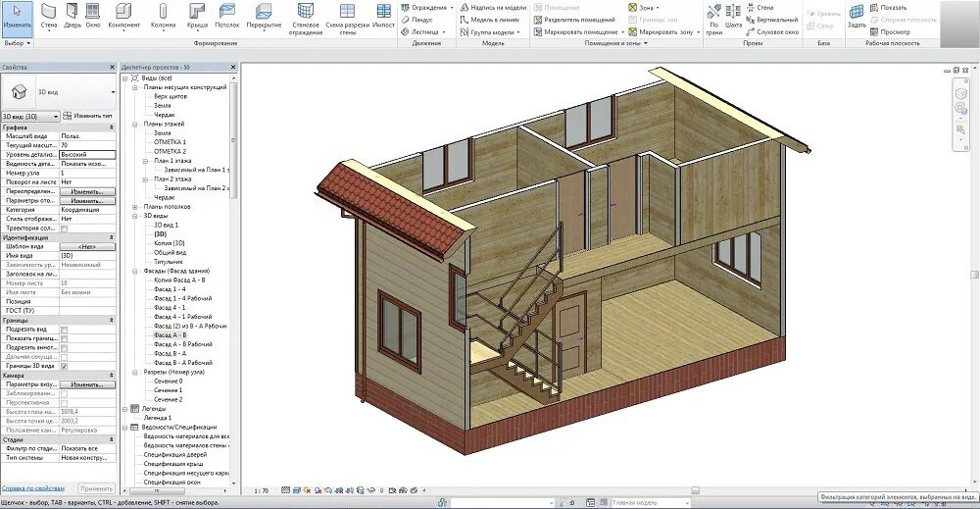Click Показать work plane icon

888,8
